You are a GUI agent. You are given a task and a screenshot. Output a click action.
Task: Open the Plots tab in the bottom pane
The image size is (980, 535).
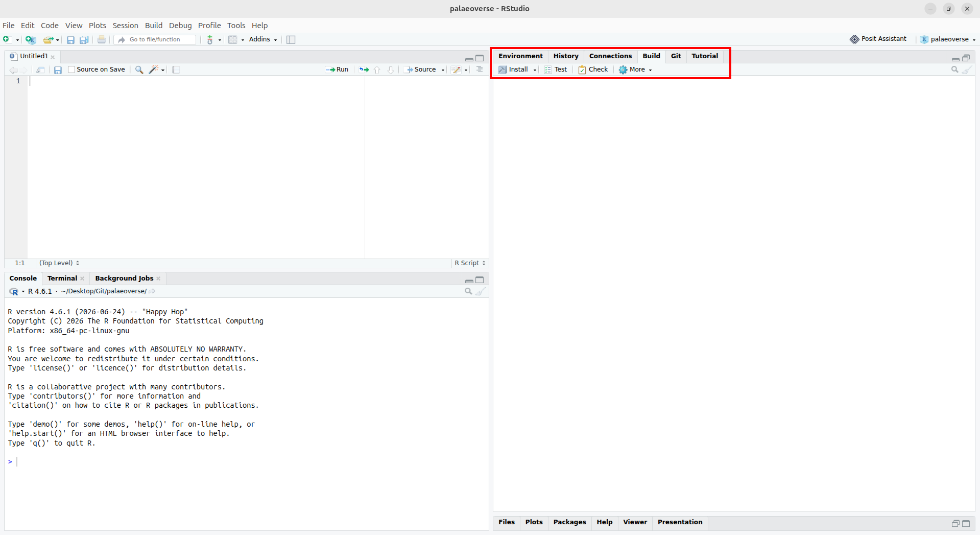[x=534, y=522]
